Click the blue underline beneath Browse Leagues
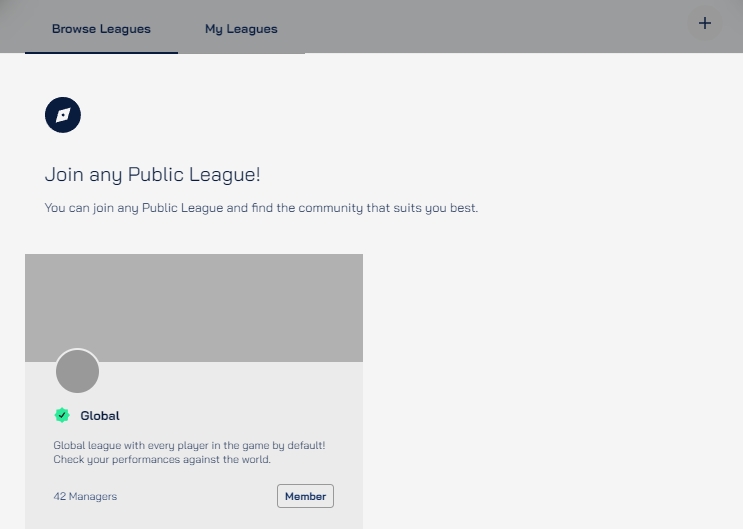This screenshot has width=743, height=529. 101,52
